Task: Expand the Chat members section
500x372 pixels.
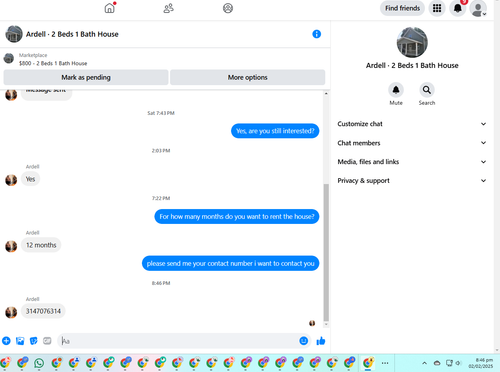Action: tap(412, 143)
